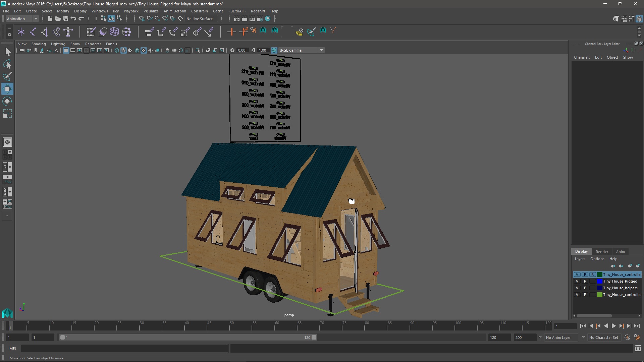
Task: Play the animation backwards
Action: [606, 326]
